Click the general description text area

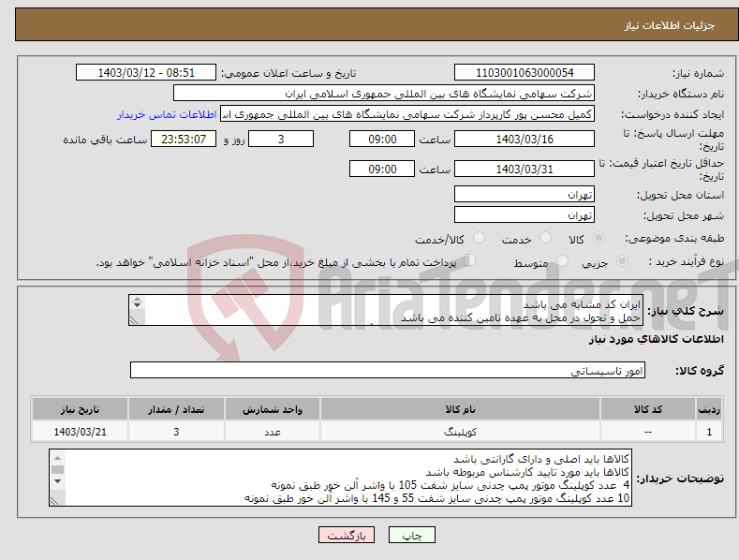click(386, 310)
